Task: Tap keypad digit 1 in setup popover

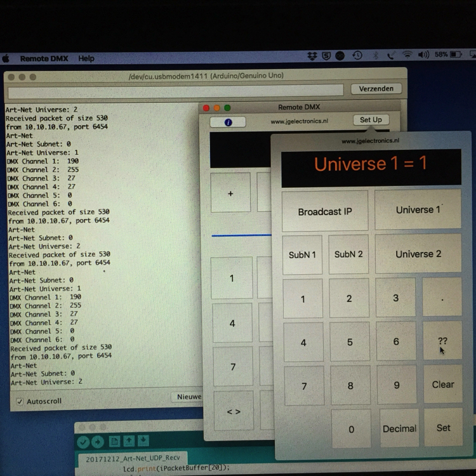Action: coord(303,299)
